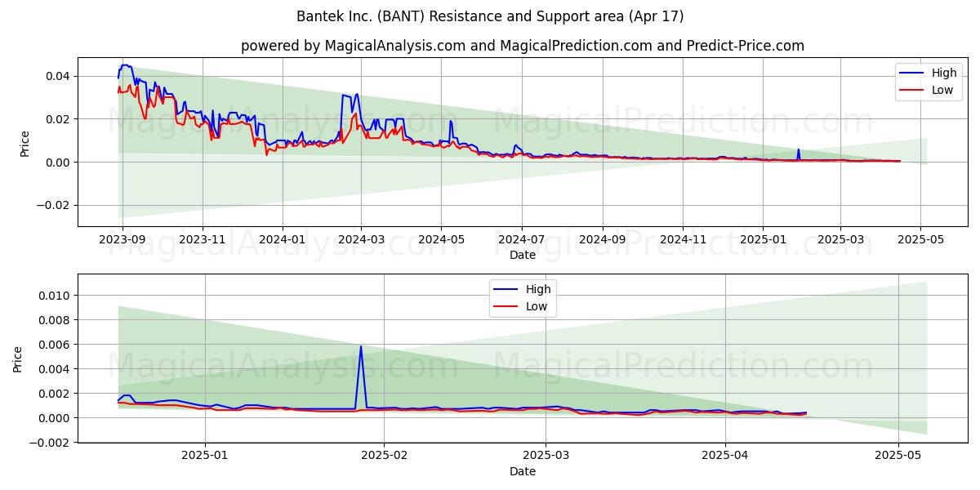Screen dimensions: 980x490
Task: Click the '0.010' y-axis tick label
Action: pyautogui.click(x=56, y=295)
